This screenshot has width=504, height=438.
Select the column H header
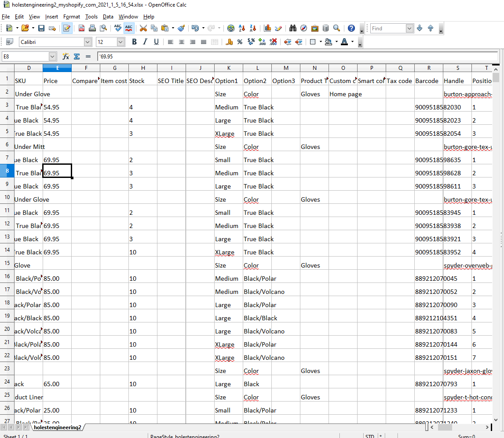tap(143, 68)
